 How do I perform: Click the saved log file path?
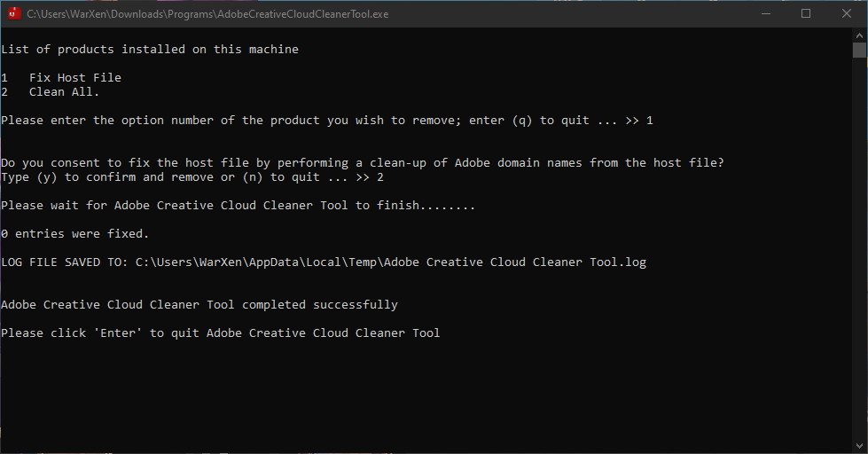click(x=390, y=262)
